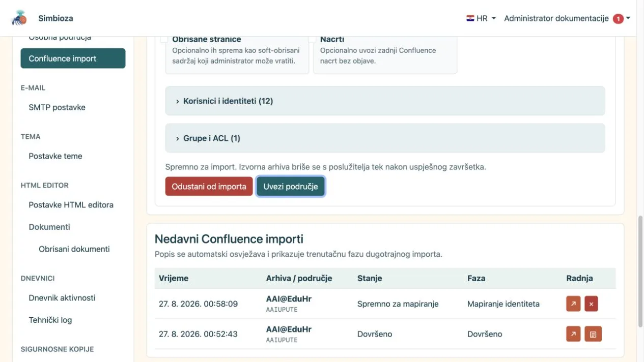Screen dimensions: 644x362
Task: Click Nedavni Confluence importi heading
Action: 229,239
